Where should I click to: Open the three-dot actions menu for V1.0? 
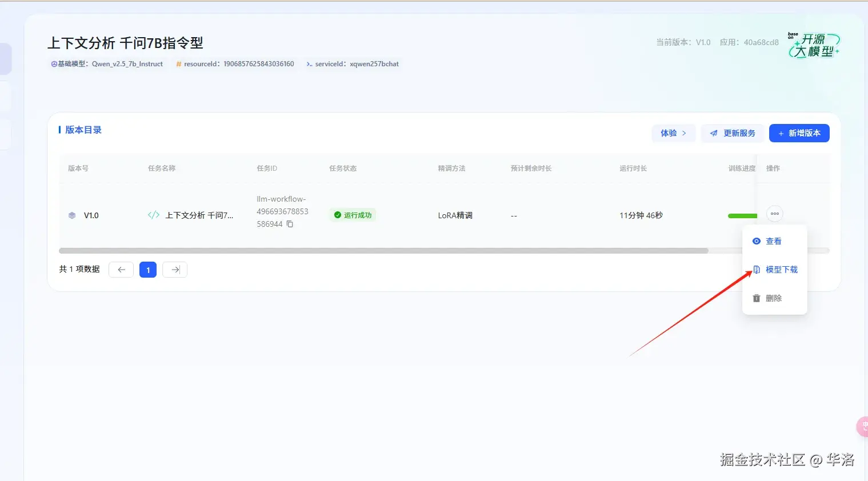point(774,214)
